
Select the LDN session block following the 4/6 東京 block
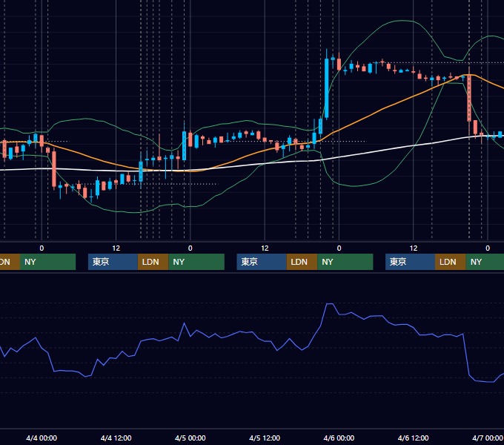tap(451, 262)
